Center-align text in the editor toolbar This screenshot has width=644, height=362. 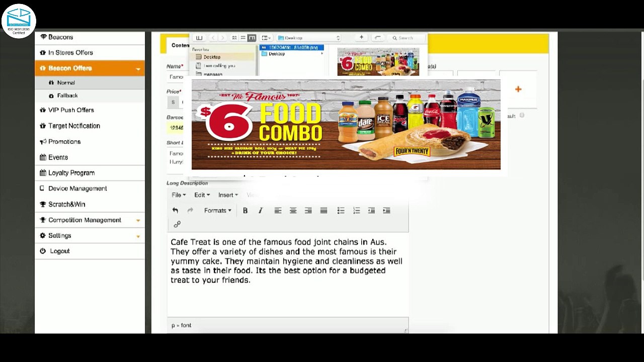coord(293,211)
